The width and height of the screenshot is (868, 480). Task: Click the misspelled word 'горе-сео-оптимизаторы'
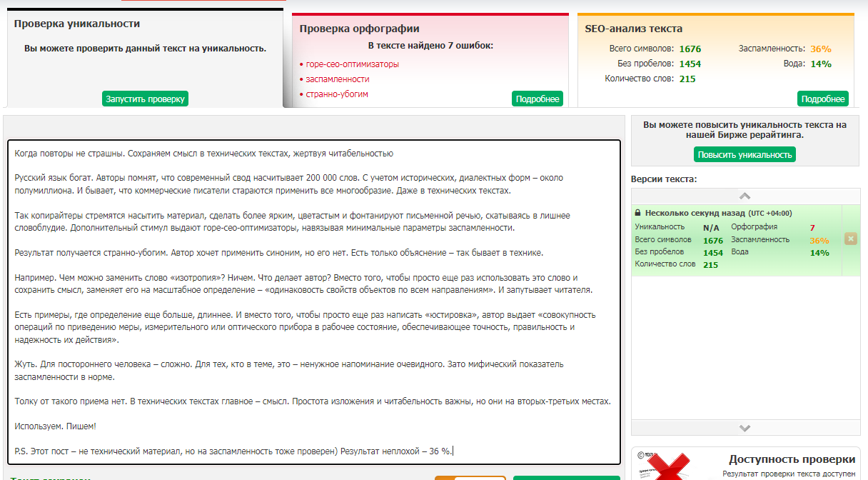(x=352, y=64)
